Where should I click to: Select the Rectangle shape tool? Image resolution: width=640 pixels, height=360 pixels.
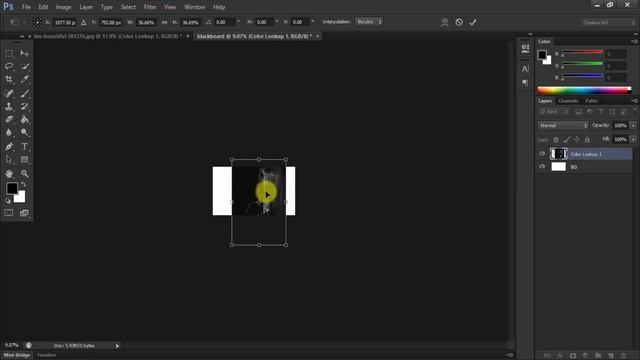point(24,160)
